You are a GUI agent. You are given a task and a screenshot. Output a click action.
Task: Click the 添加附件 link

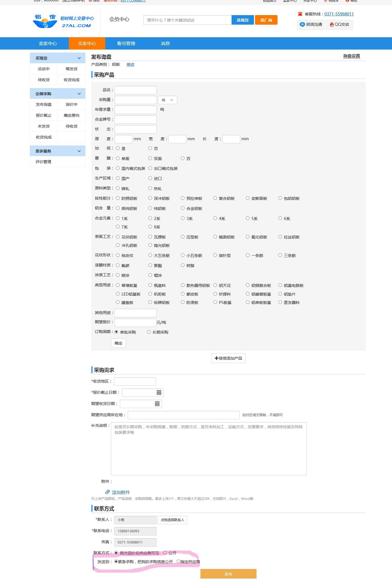tap(121, 492)
